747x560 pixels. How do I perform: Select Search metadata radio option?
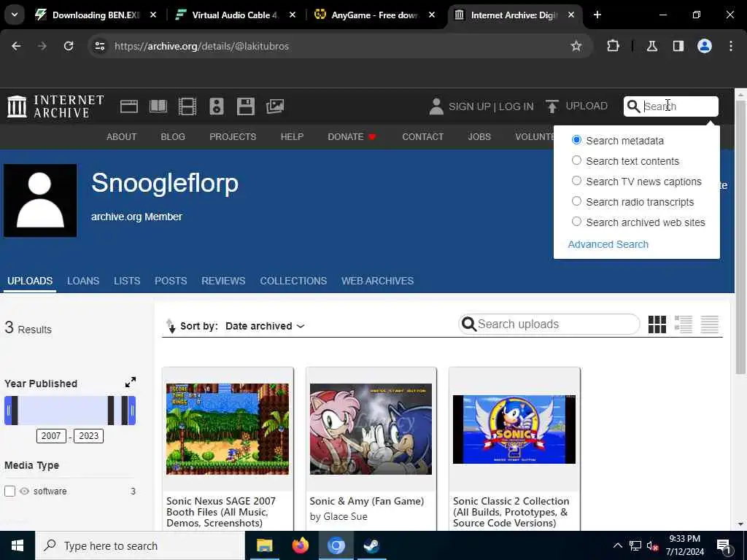(576, 140)
